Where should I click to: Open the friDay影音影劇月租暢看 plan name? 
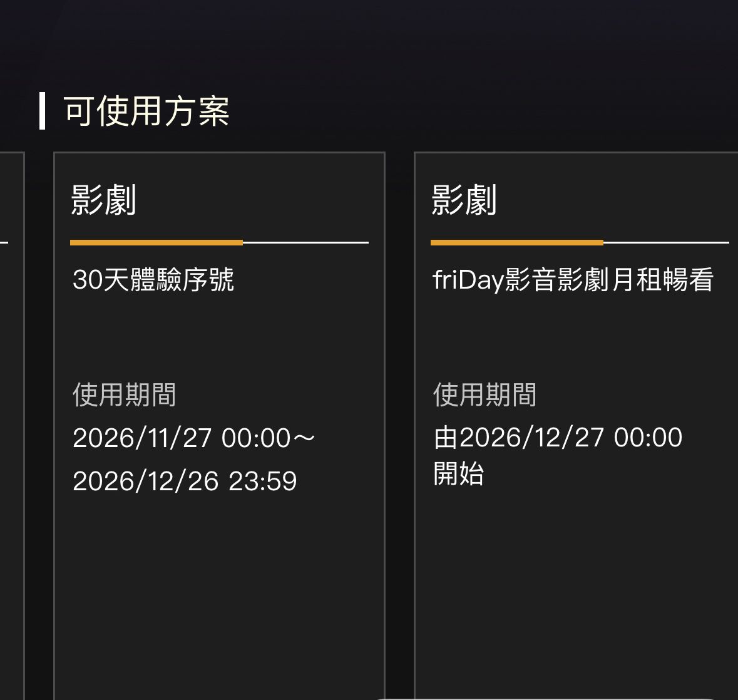[573, 280]
